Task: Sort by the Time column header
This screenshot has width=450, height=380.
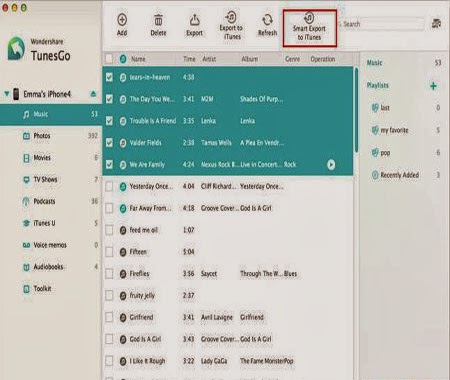Action: coord(189,59)
